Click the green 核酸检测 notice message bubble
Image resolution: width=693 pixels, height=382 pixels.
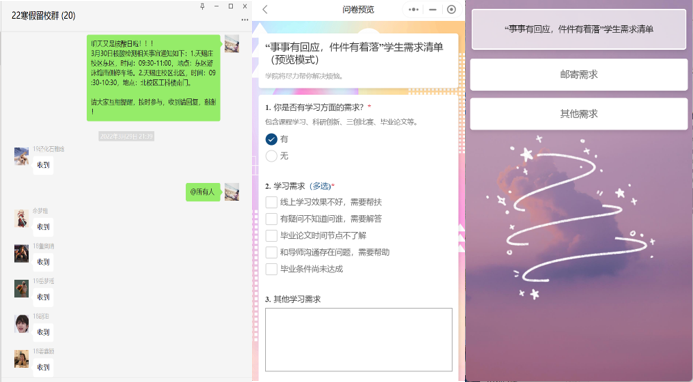coord(153,78)
